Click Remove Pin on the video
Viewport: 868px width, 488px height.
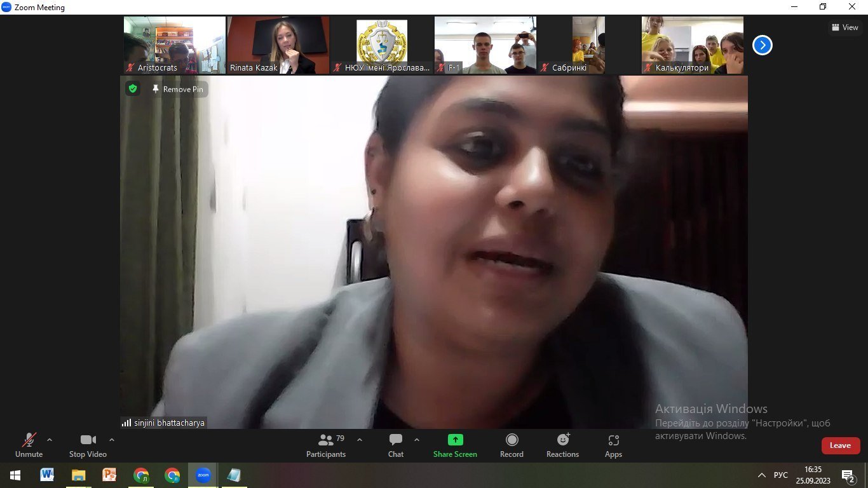coord(178,90)
